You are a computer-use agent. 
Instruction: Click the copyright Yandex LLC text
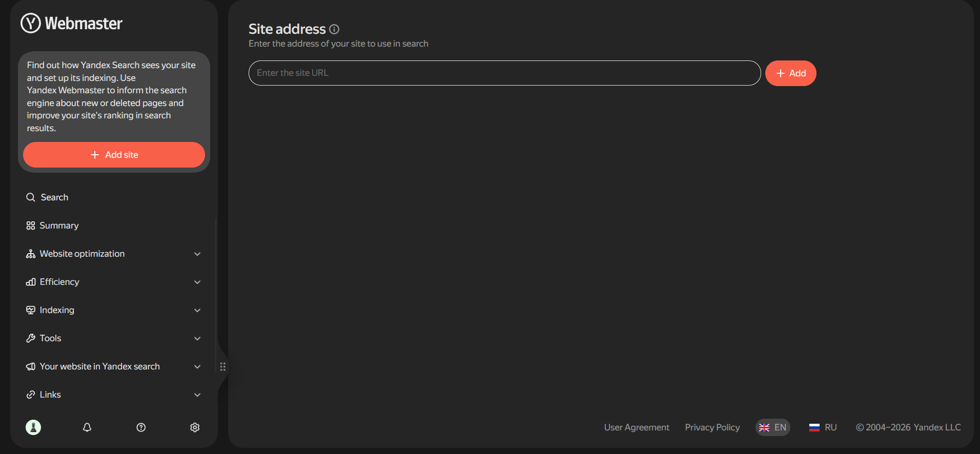coord(908,427)
